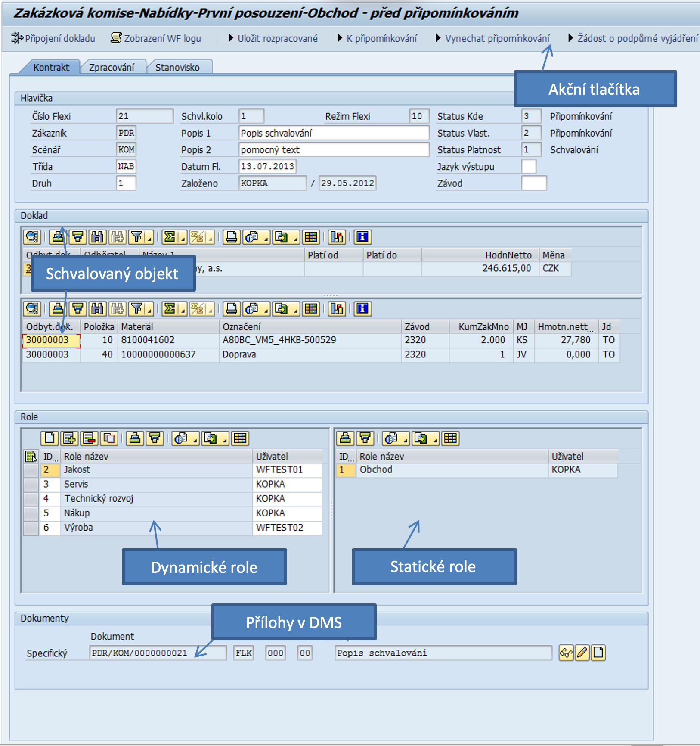Screen dimensions: 700x746
Task: Select row marker for Jakost role
Action: 31,470
